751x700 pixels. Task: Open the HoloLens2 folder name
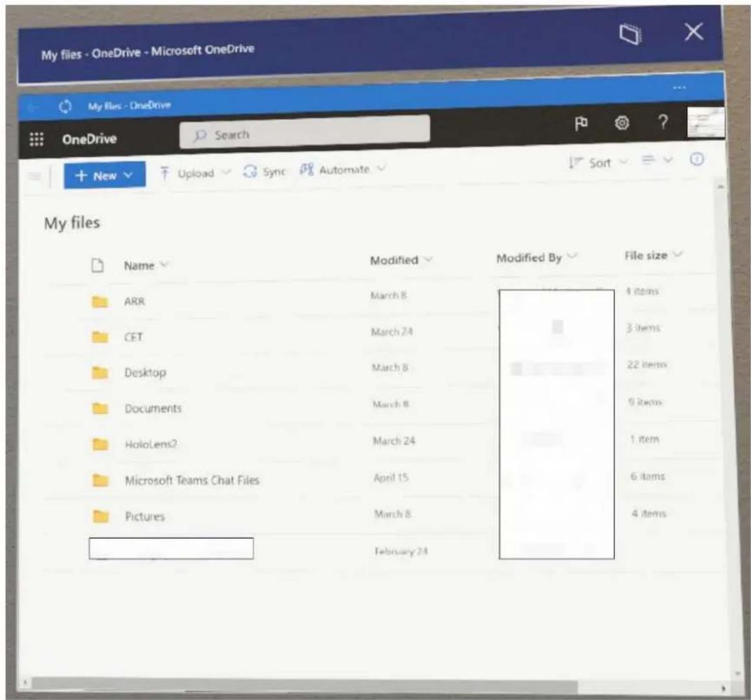point(151,444)
